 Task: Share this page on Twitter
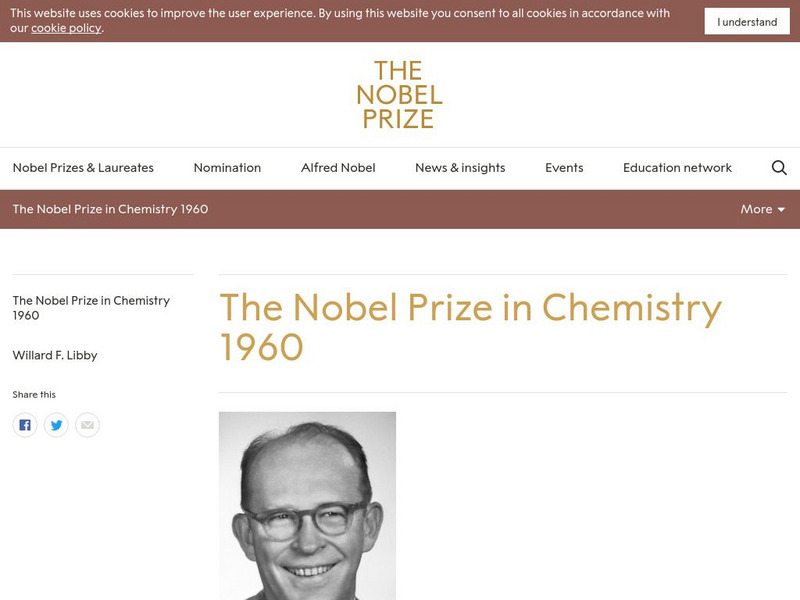56,425
